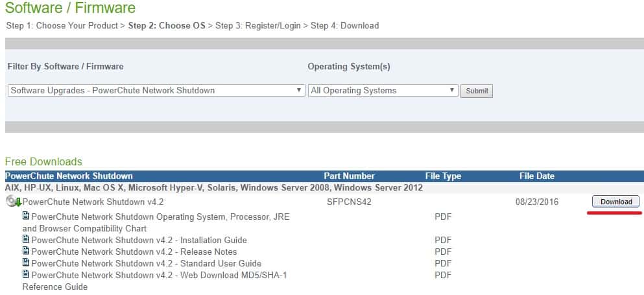Click document icon for Release Notes
The height and width of the screenshot is (295, 644).
point(26,251)
